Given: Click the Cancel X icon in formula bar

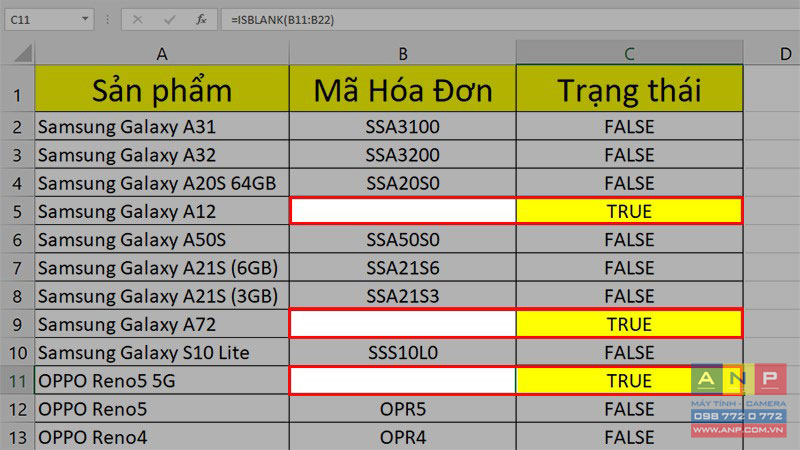Looking at the screenshot, I should [137, 20].
